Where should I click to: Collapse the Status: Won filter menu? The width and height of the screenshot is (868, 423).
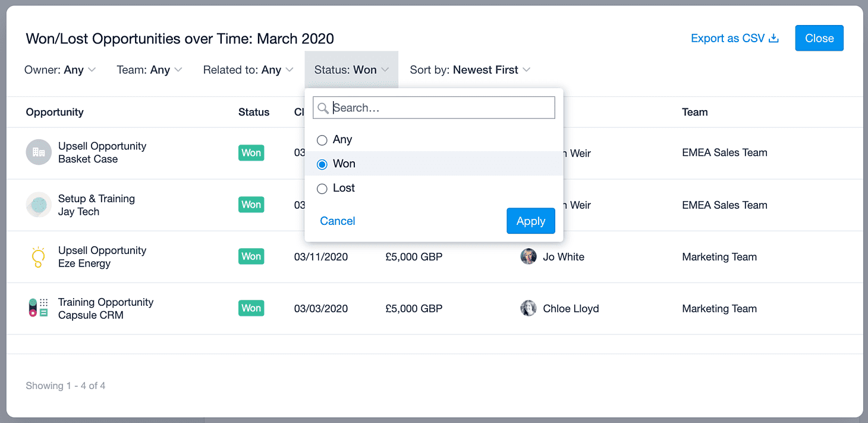click(x=351, y=70)
